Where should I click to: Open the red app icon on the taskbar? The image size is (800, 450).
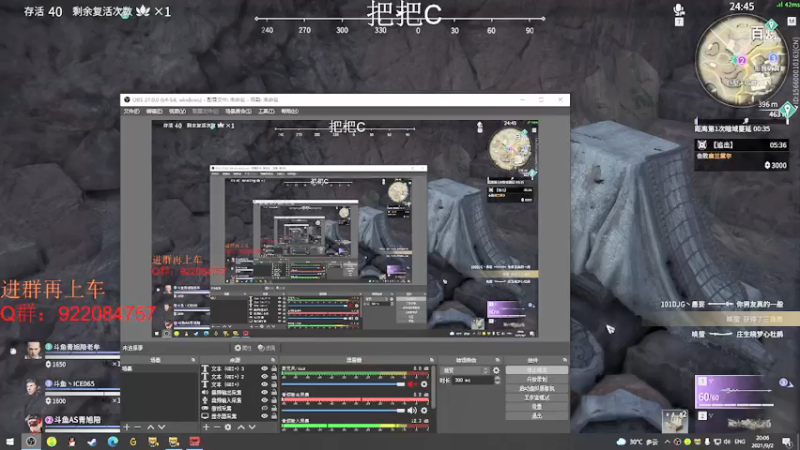pos(194,441)
